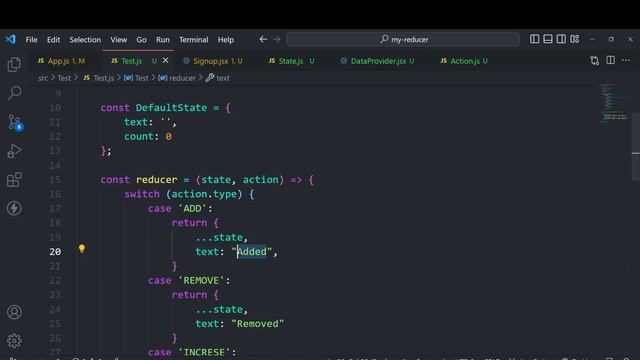Toggle the secondary side bar layout icon

click(x=561, y=39)
